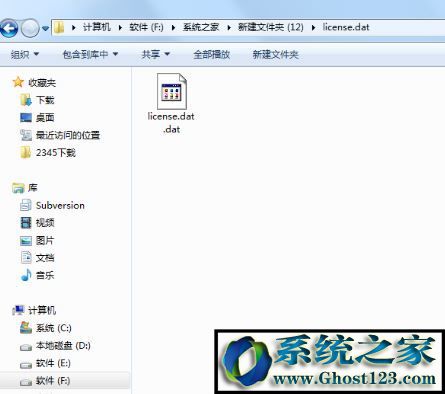
Task: Open 最近访问的位置 in sidebar
Action: [x=68, y=135]
